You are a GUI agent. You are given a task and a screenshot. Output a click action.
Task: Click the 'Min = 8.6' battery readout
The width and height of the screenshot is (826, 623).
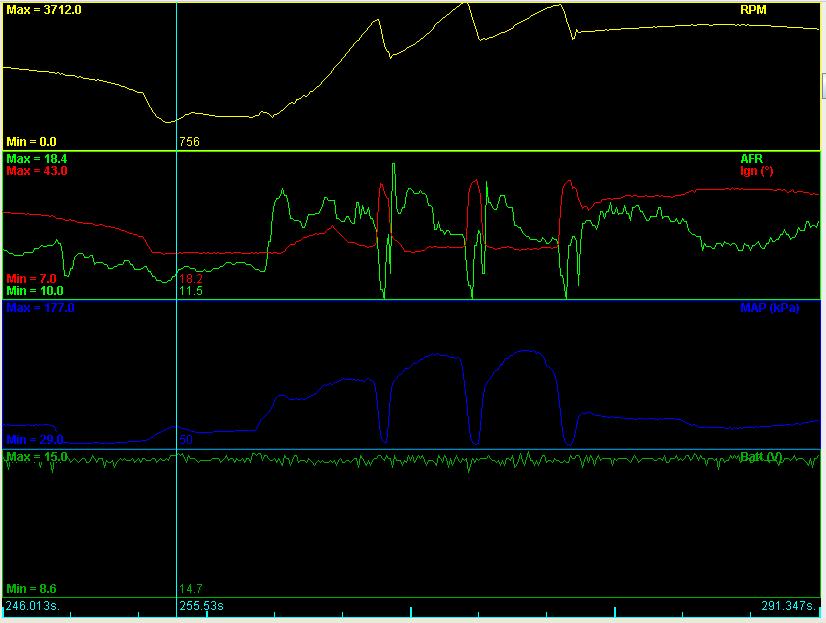tap(31, 589)
